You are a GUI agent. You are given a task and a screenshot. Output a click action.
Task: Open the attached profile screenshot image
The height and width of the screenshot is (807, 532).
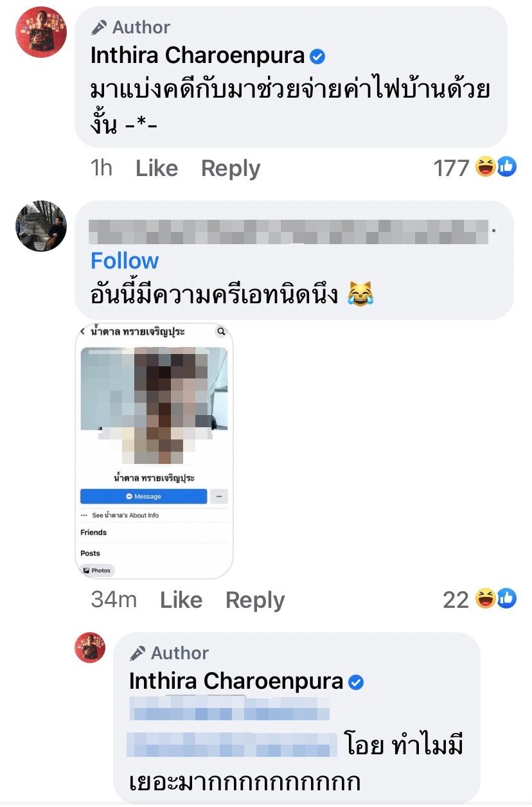154,451
